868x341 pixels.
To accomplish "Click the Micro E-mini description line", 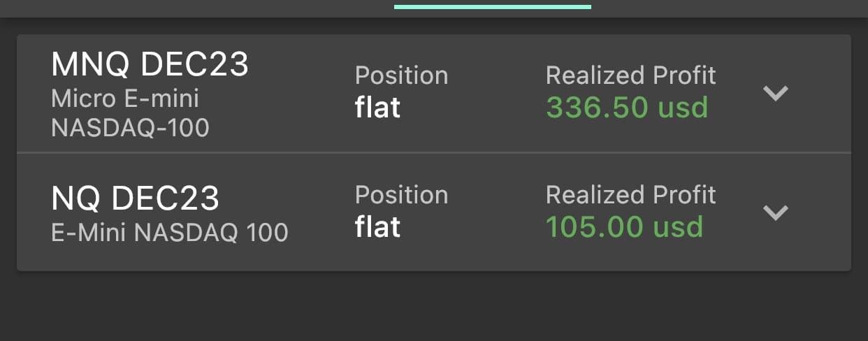I will pyautogui.click(x=125, y=99).
